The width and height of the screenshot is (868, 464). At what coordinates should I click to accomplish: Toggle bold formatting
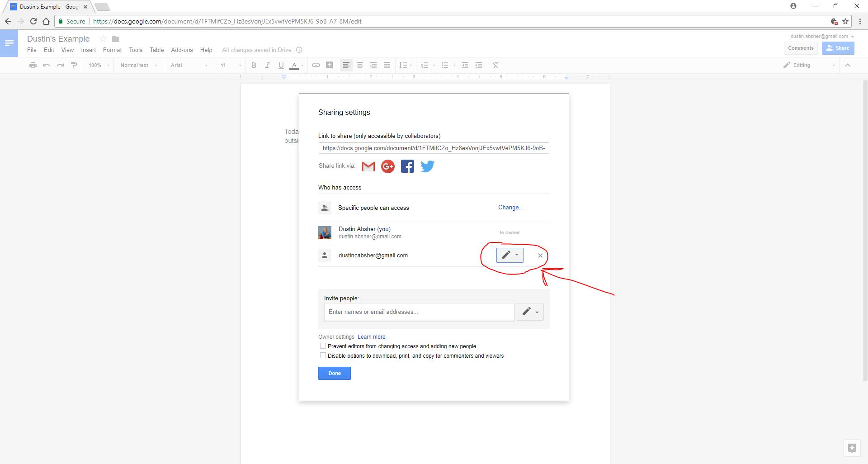[x=254, y=65]
